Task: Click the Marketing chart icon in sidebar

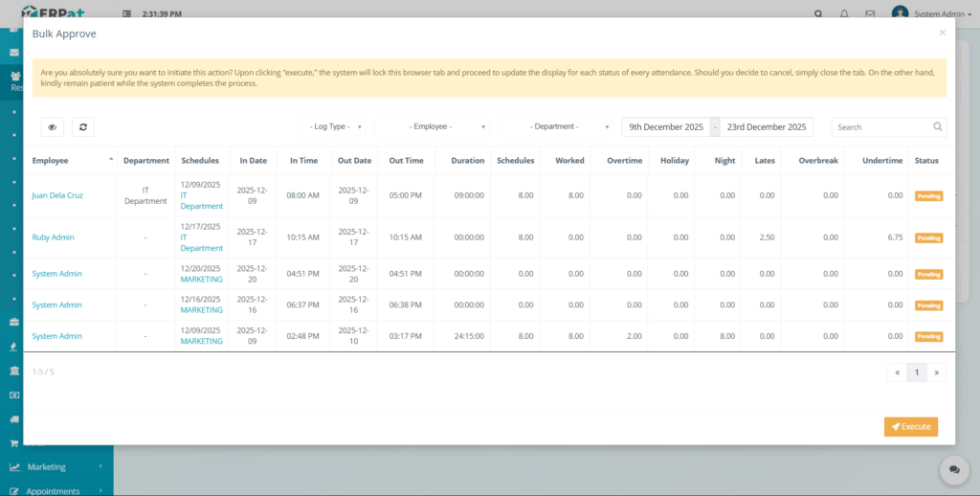Action: (x=15, y=467)
